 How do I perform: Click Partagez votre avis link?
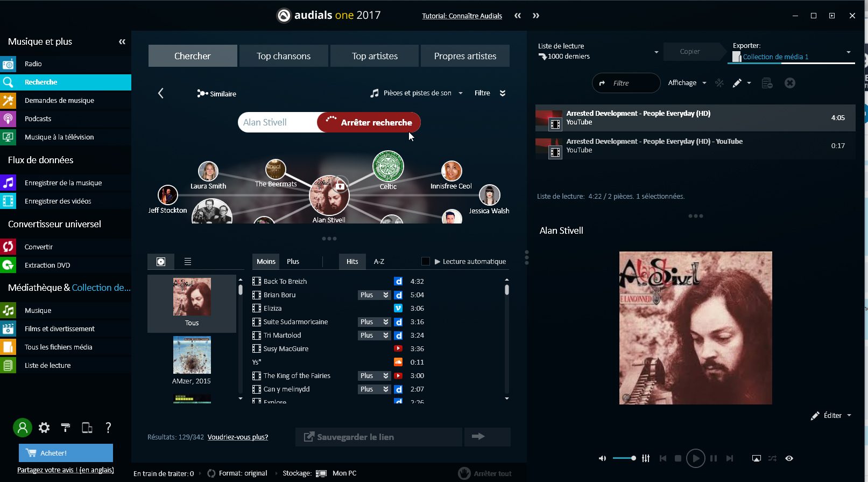[x=66, y=470]
